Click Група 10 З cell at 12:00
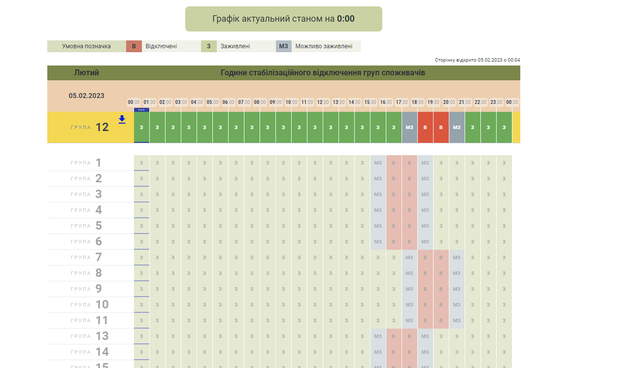Viewport: 640px width, 368px height. click(x=331, y=305)
